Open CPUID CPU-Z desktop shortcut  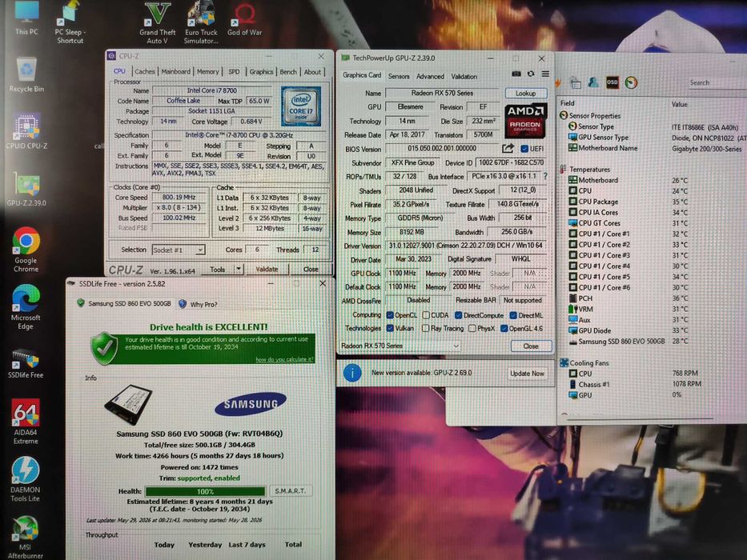pos(26,131)
